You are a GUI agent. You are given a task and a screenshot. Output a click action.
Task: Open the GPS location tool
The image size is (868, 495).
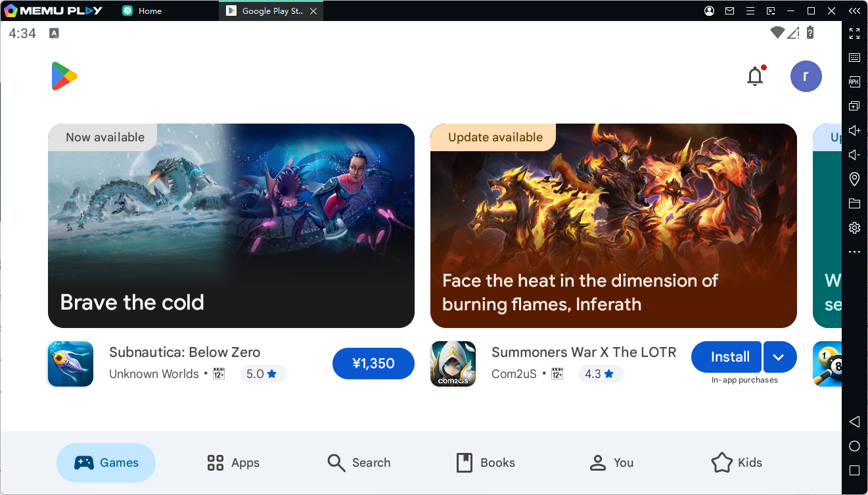click(x=854, y=179)
